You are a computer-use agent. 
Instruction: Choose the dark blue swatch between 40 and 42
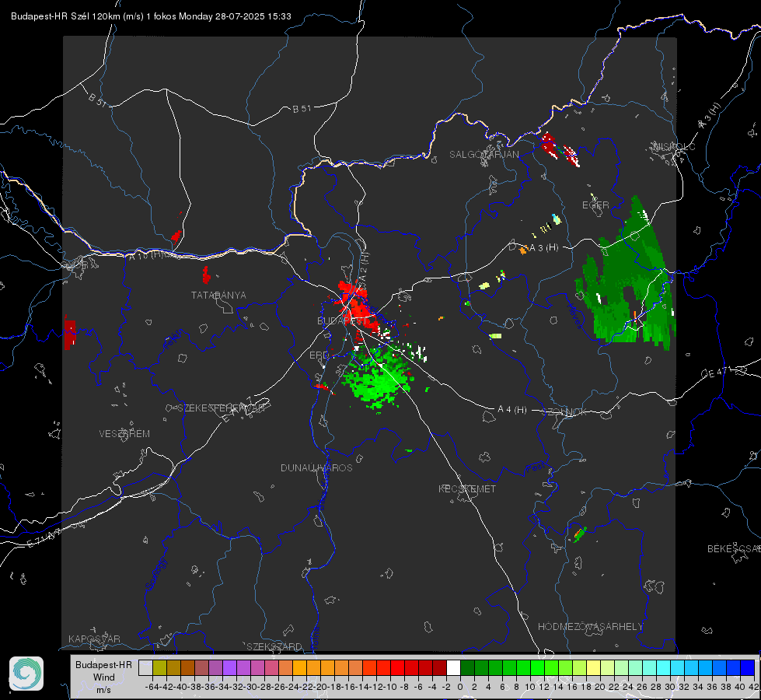click(748, 667)
